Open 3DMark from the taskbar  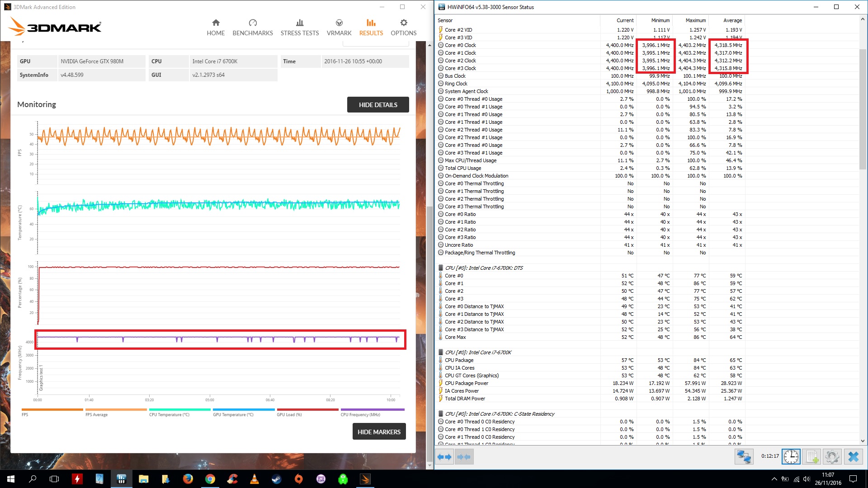point(365,479)
